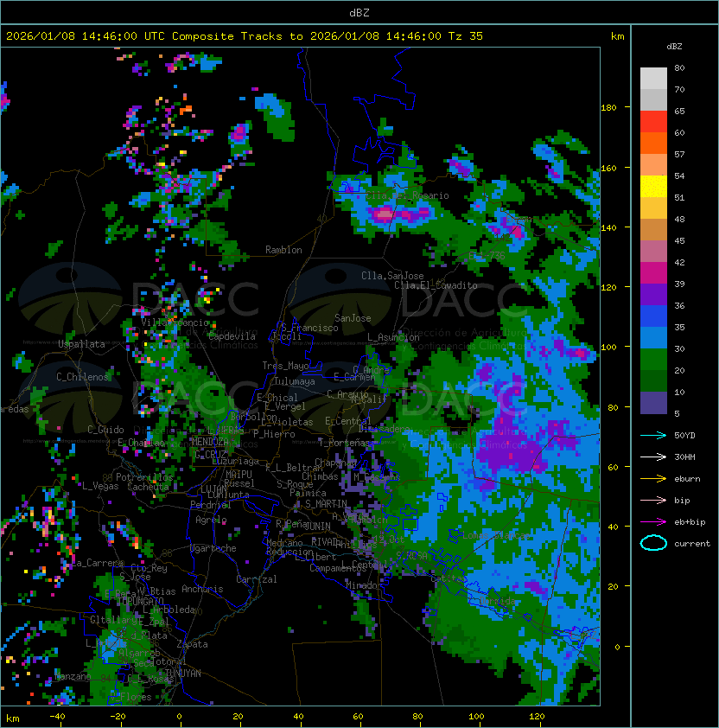Click the 'C_Chilenos' place label

point(83,376)
